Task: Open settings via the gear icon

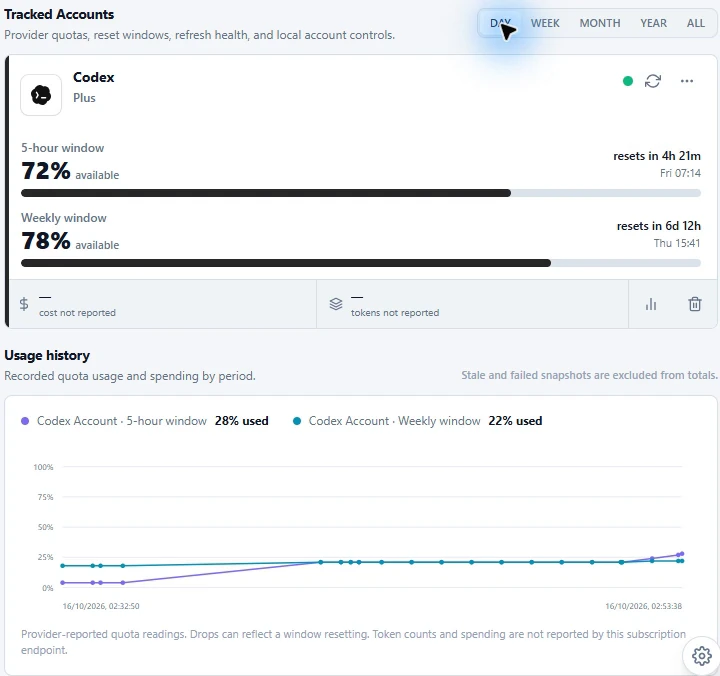Action: point(701,656)
